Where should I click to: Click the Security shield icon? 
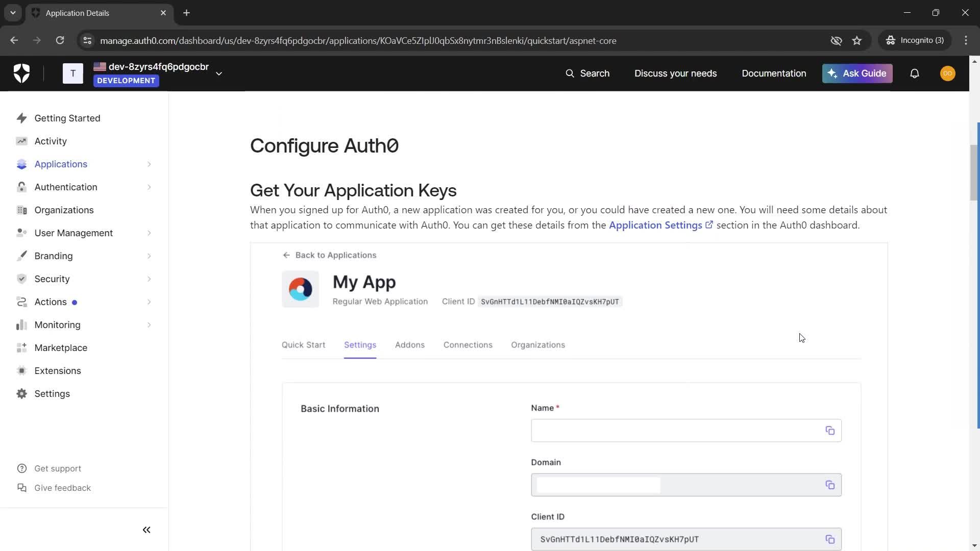(21, 279)
